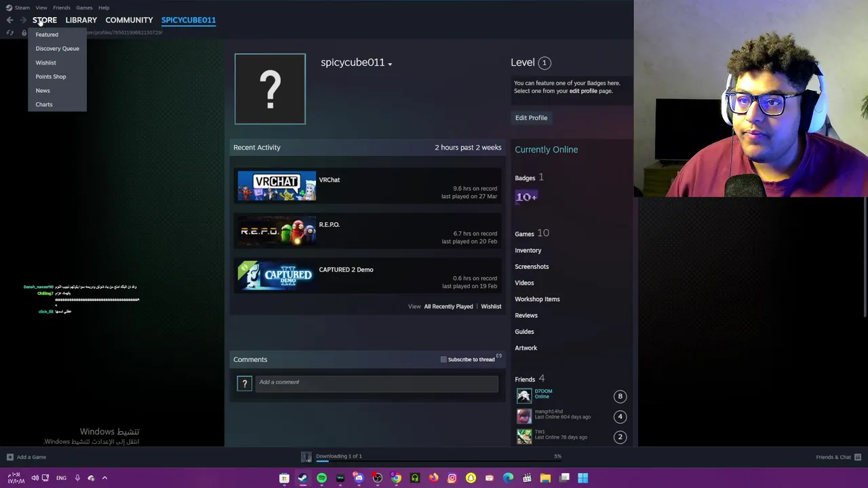Open the Inventory link

[528, 250]
